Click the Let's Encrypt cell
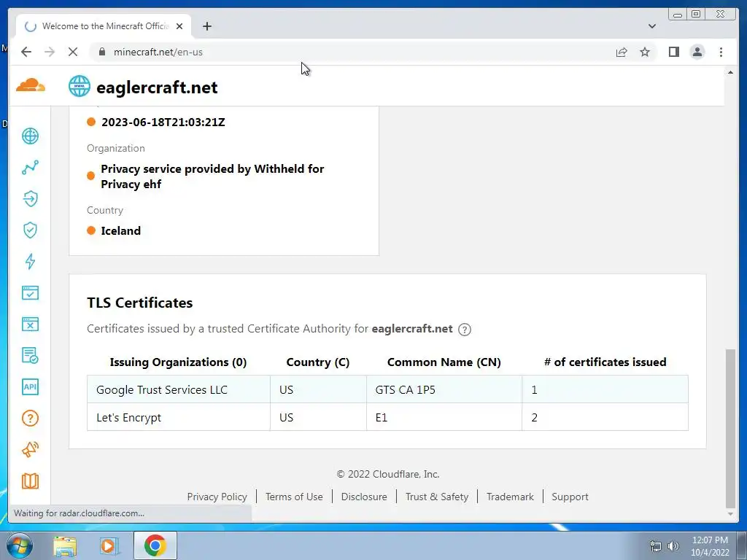Viewport: 747px width, 560px height. pyautogui.click(x=179, y=417)
